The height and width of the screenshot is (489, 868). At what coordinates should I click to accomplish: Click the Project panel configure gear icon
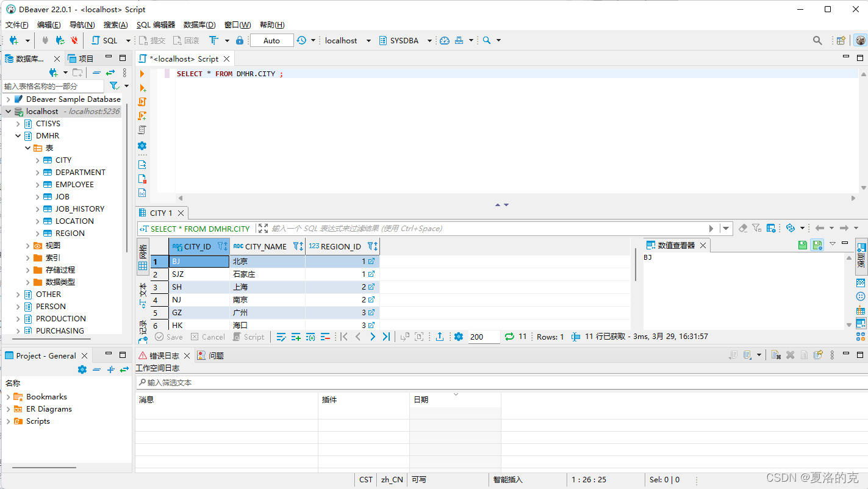pyautogui.click(x=82, y=369)
